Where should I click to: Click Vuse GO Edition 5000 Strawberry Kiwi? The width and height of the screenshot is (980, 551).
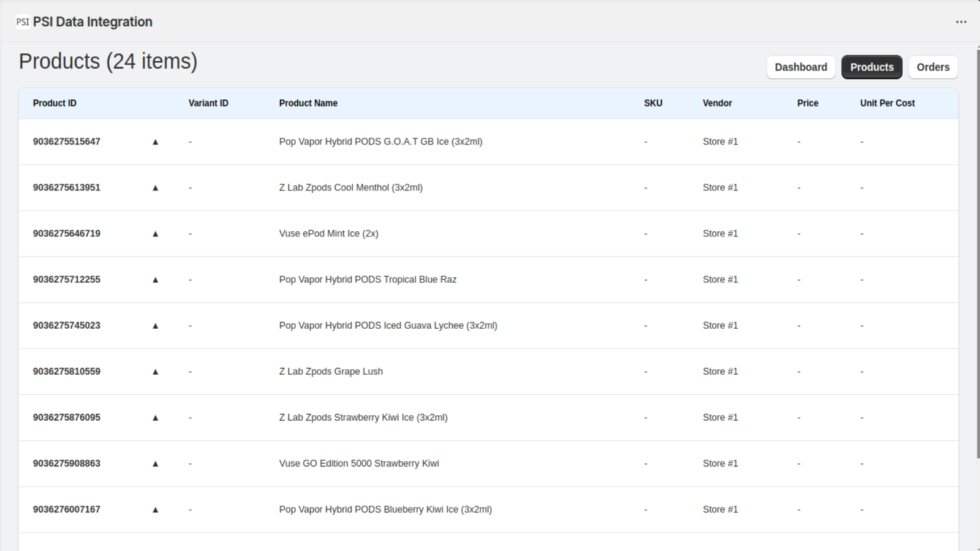coord(359,463)
